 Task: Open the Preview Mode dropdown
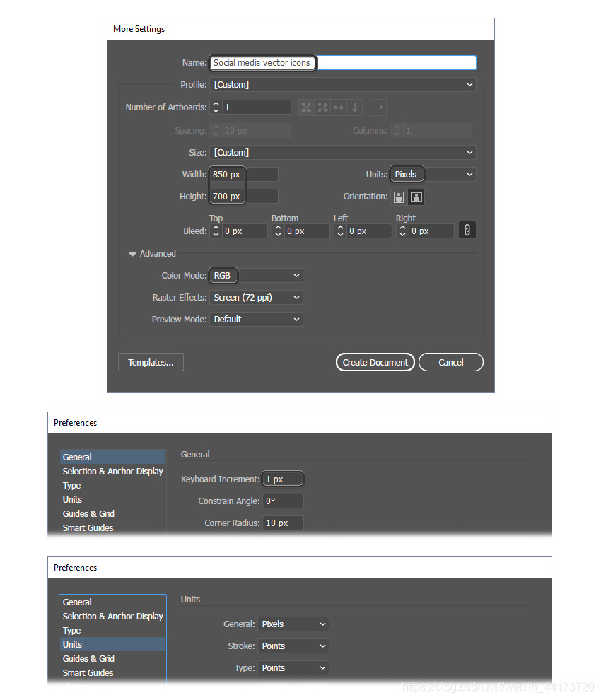(x=256, y=319)
